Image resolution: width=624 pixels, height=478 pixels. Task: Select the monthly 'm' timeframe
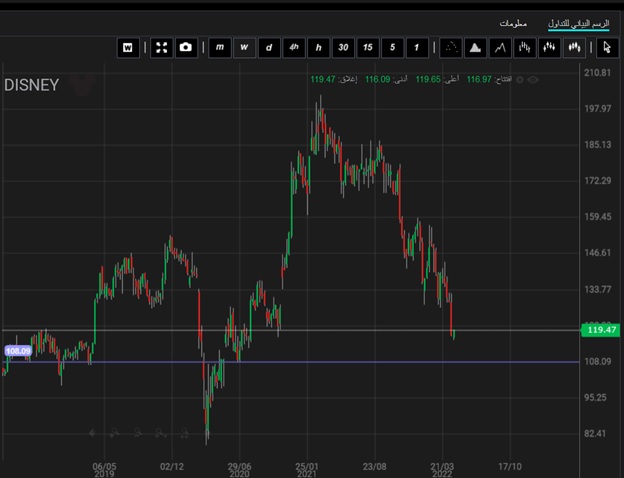220,48
